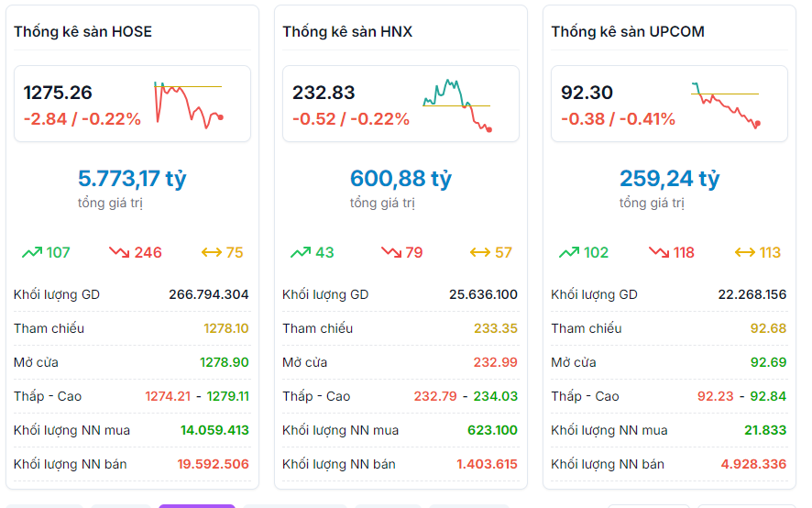Viewport: 812px width, 508px height.
Task: Select the highlighted purple tab at bottom
Action: [196, 505]
